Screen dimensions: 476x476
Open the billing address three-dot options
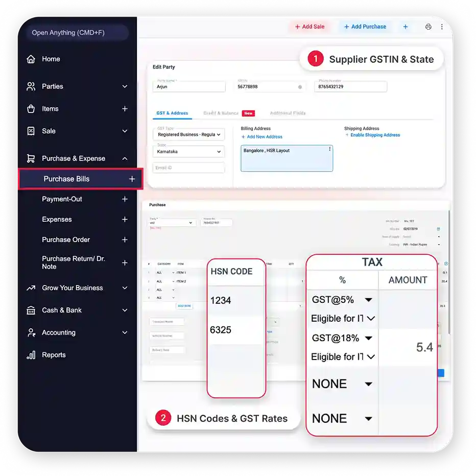(330, 149)
